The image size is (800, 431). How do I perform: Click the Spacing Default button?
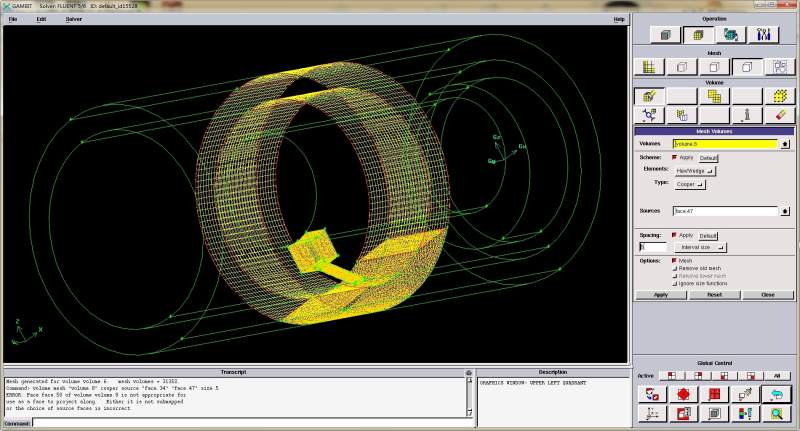coord(708,236)
